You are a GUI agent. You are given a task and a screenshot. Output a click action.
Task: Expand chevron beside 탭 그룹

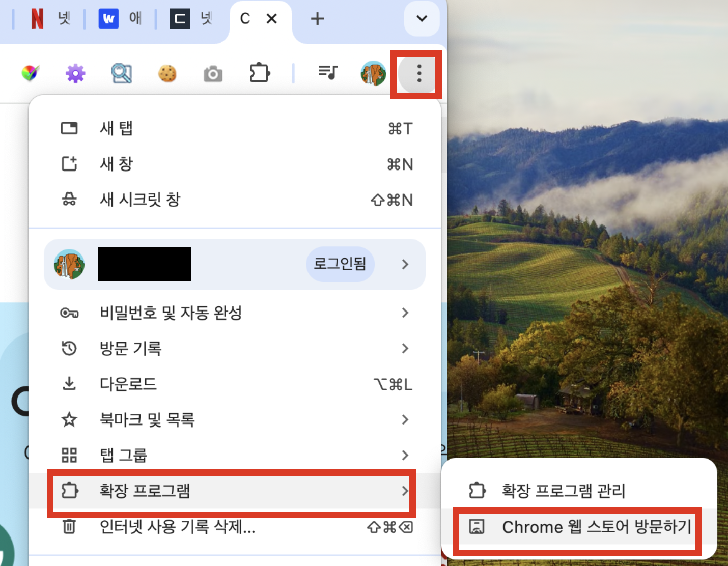pos(405,455)
